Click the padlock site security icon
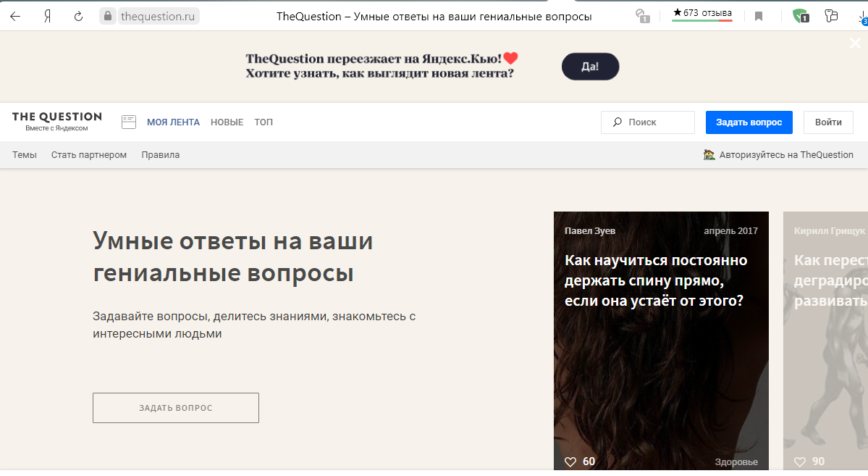The width and height of the screenshot is (868, 476). [107, 16]
